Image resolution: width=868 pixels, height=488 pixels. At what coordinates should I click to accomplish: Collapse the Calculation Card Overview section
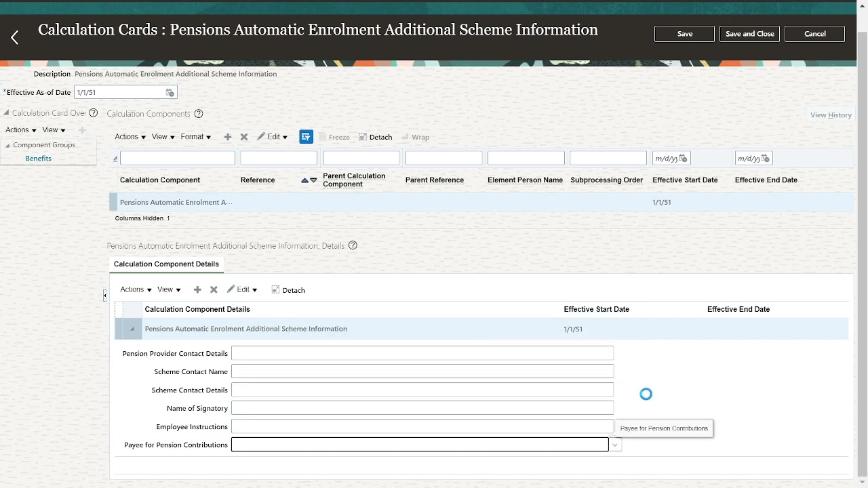(7, 113)
